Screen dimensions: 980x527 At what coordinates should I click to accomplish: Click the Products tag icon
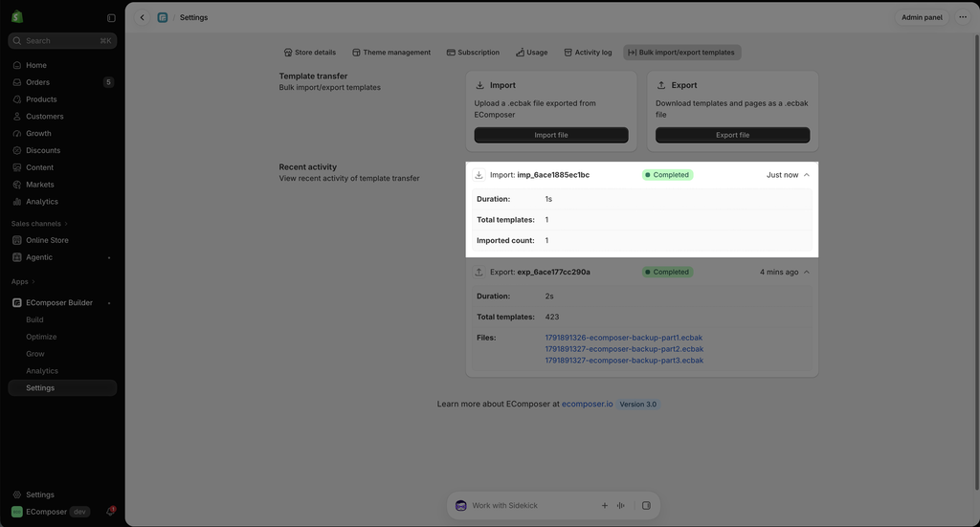17,99
